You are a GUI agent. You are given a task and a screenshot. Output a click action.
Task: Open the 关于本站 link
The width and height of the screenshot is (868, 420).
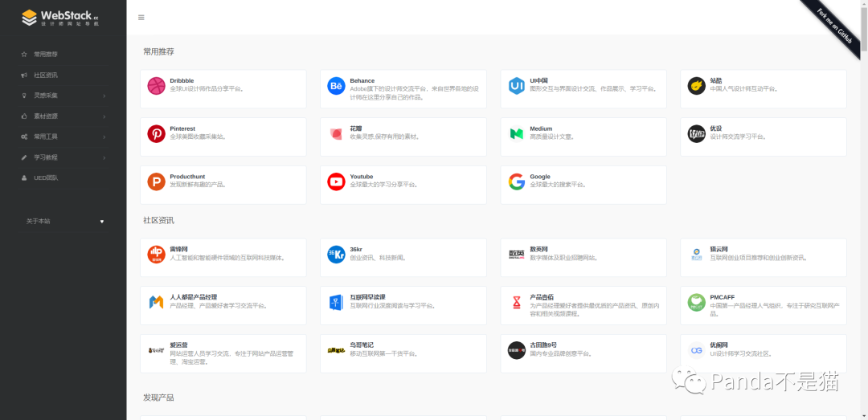pos(39,222)
